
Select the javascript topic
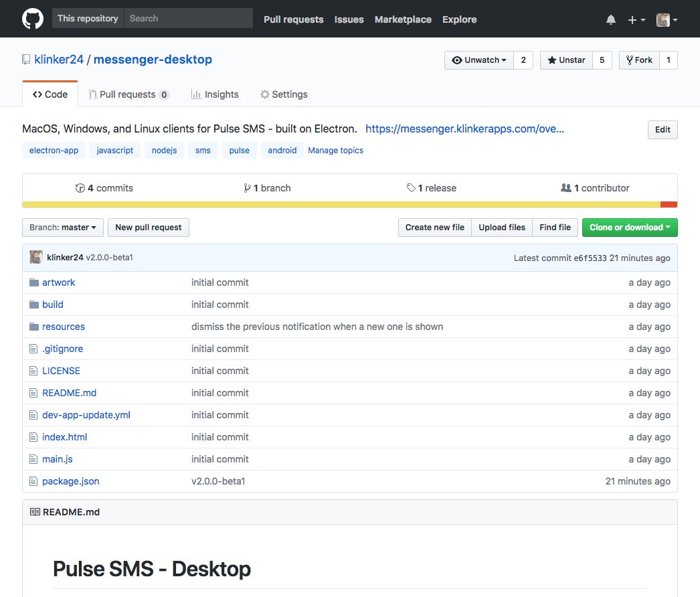point(114,151)
